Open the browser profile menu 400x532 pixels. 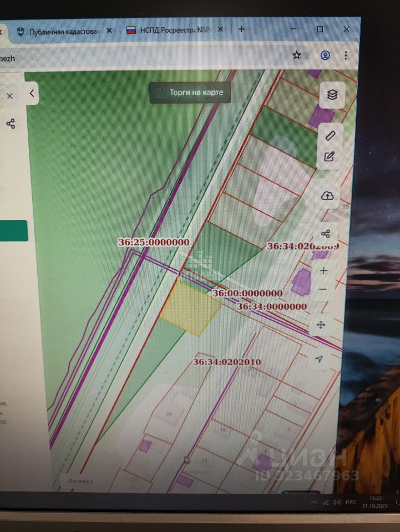point(325,55)
